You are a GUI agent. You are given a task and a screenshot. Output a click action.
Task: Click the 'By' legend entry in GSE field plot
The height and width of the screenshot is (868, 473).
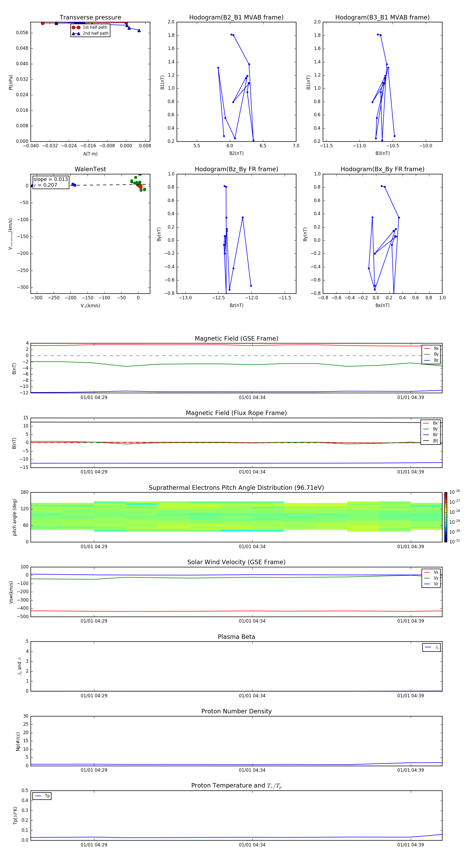pos(431,354)
